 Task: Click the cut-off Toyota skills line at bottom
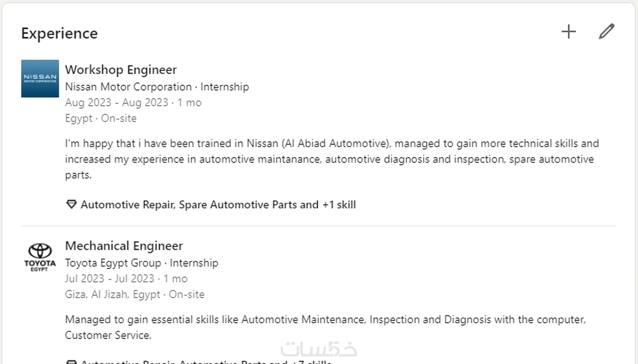[206, 362]
